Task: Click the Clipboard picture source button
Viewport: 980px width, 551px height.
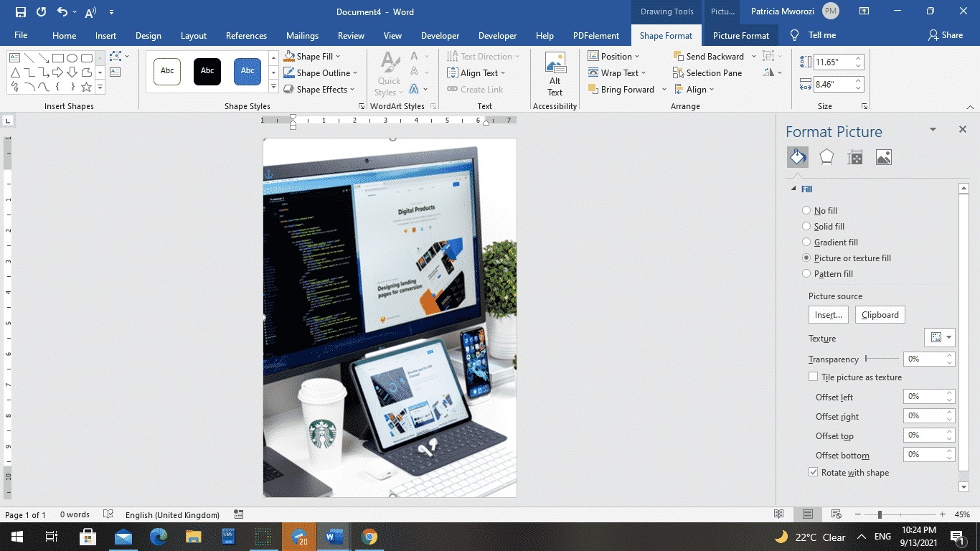Action: click(x=880, y=314)
